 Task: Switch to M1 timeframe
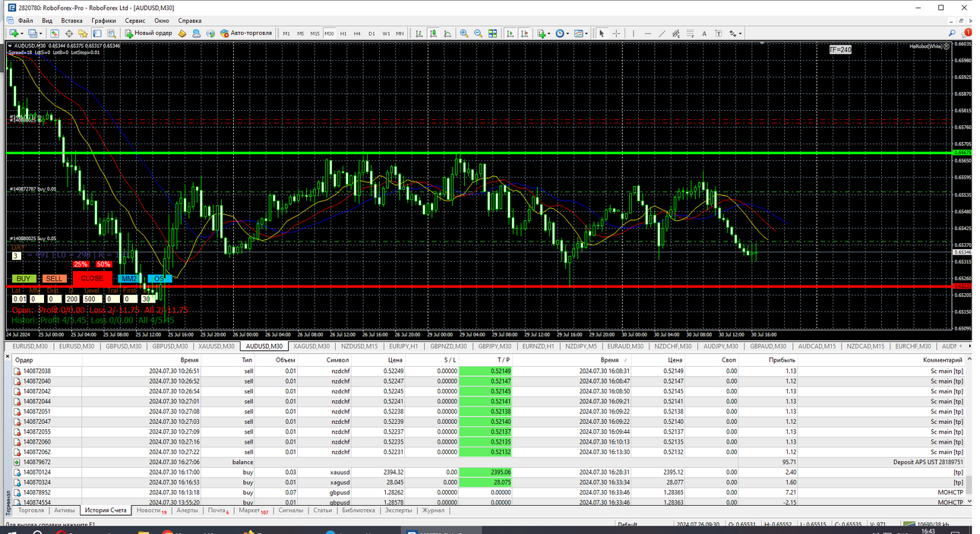[286, 33]
